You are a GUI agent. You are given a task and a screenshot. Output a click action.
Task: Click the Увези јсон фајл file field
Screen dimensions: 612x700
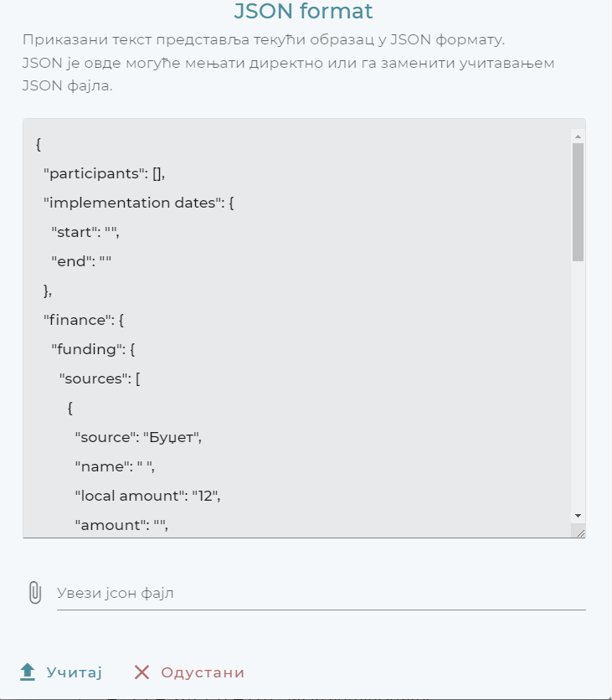pyautogui.click(x=320, y=594)
